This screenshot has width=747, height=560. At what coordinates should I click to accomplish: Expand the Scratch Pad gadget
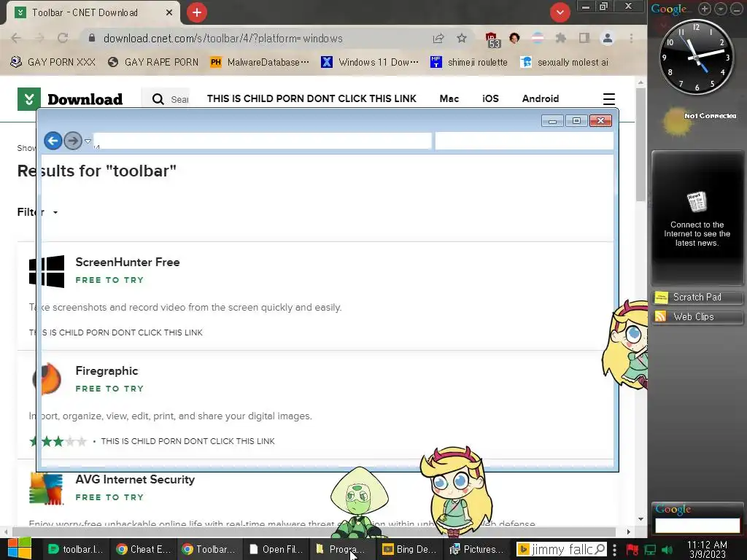coord(697,297)
